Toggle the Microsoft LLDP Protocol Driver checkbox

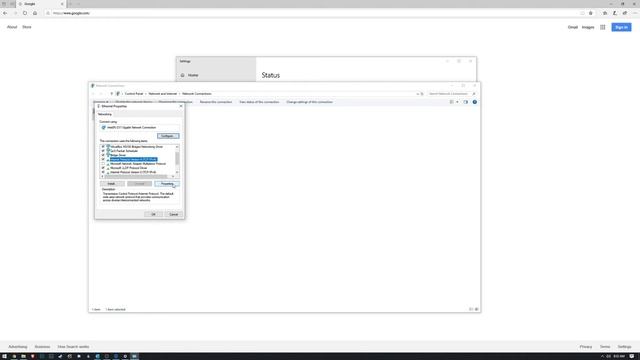[x=103, y=168]
